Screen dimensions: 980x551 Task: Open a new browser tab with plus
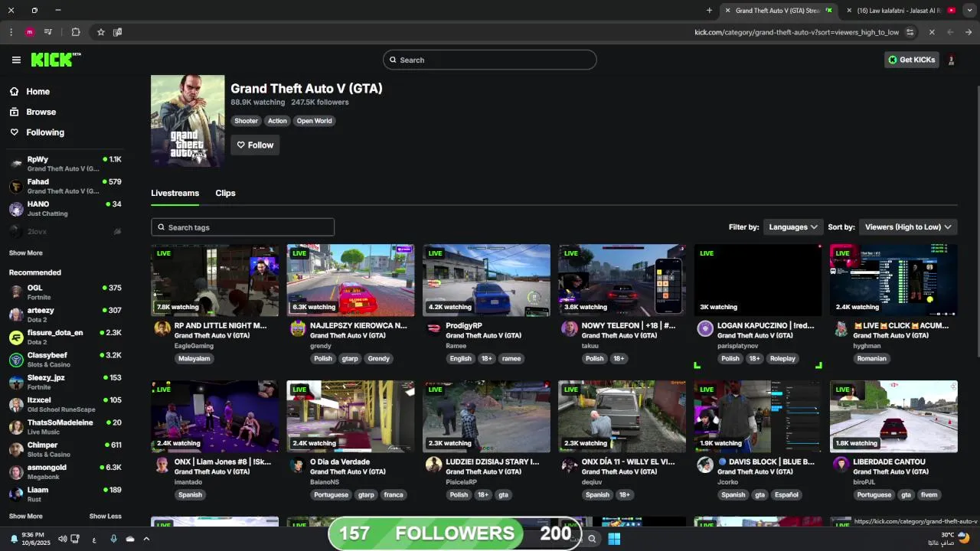709,11
